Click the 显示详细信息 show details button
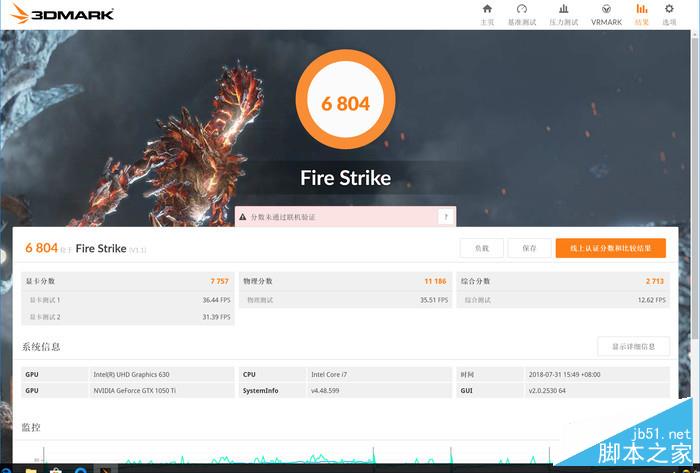700x473 pixels. point(633,346)
